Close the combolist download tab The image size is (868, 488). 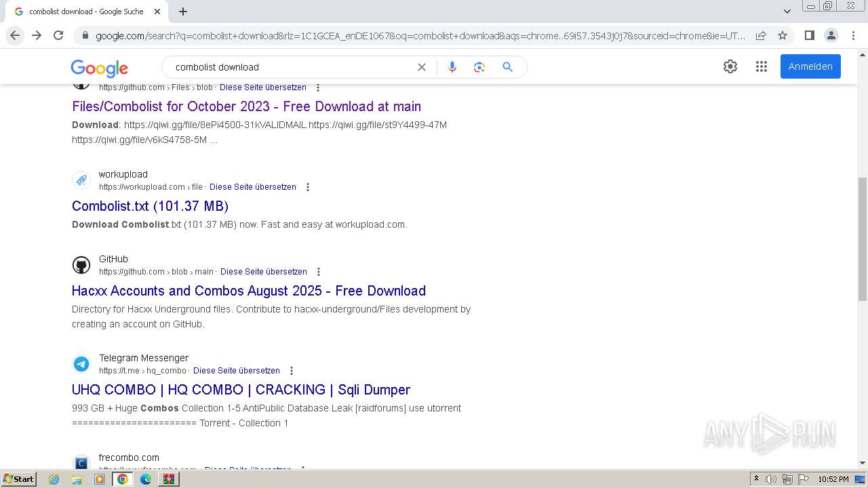coord(157,12)
